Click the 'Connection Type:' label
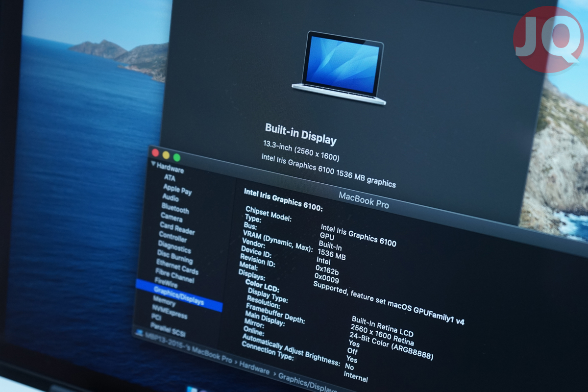588x392 pixels. coord(268,350)
